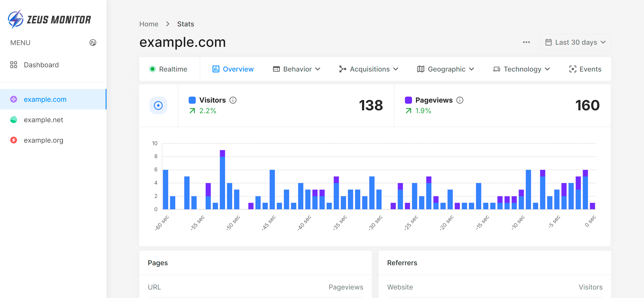
Task: Click the Visitors info icon
Action: click(233, 100)
